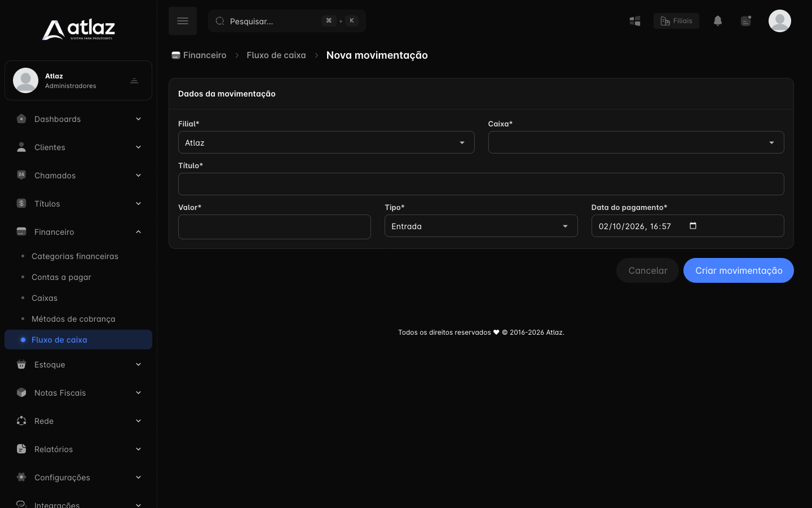
Task: Click the Configurações gear icon
Action: point(21,478)
